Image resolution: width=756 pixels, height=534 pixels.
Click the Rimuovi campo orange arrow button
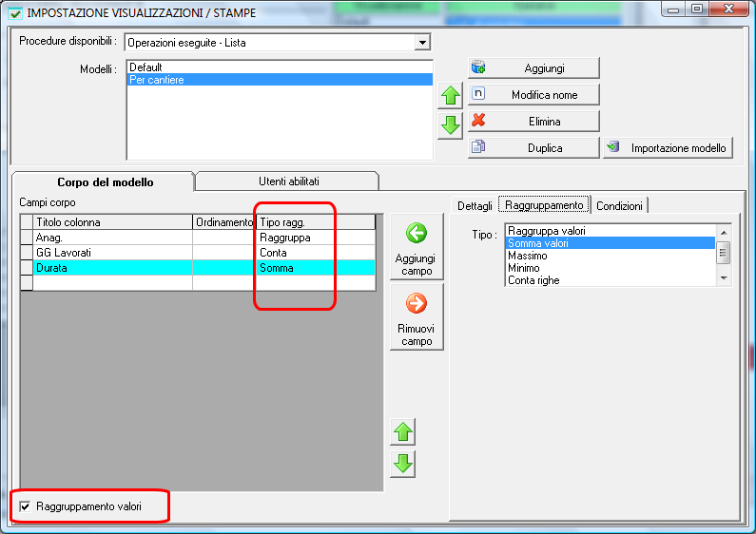[x=417, y=316]
